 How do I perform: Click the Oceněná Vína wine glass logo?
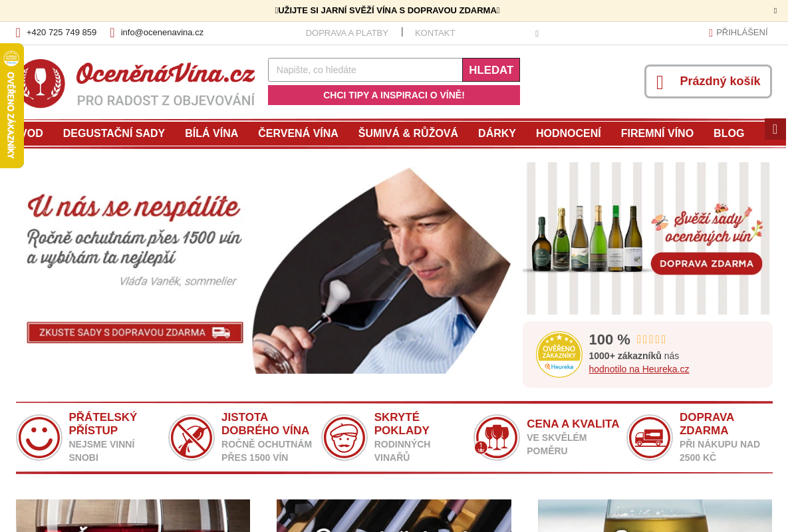pos(41,83)
